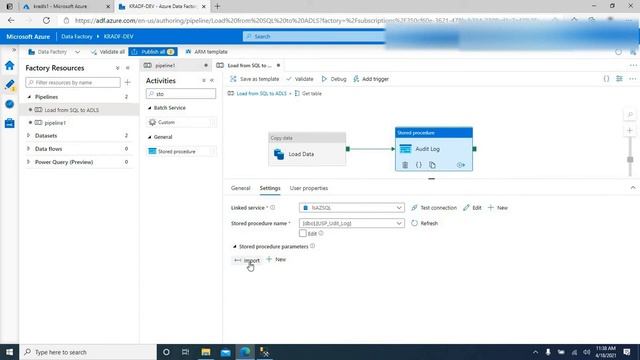Open the Manage toolbox icon in sidebar
This screenshot has width=640, height=360.
point(9,123)
